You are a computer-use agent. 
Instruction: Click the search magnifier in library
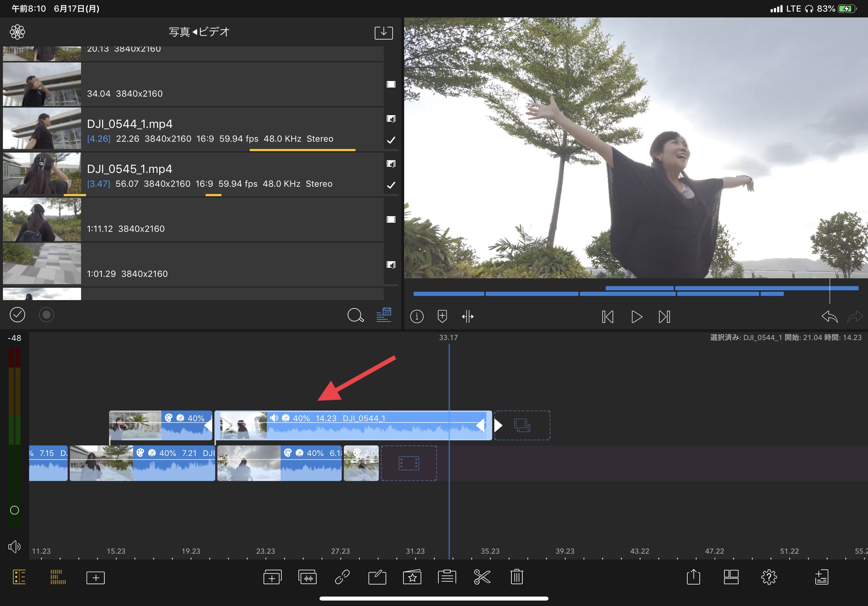pos(355,315)
